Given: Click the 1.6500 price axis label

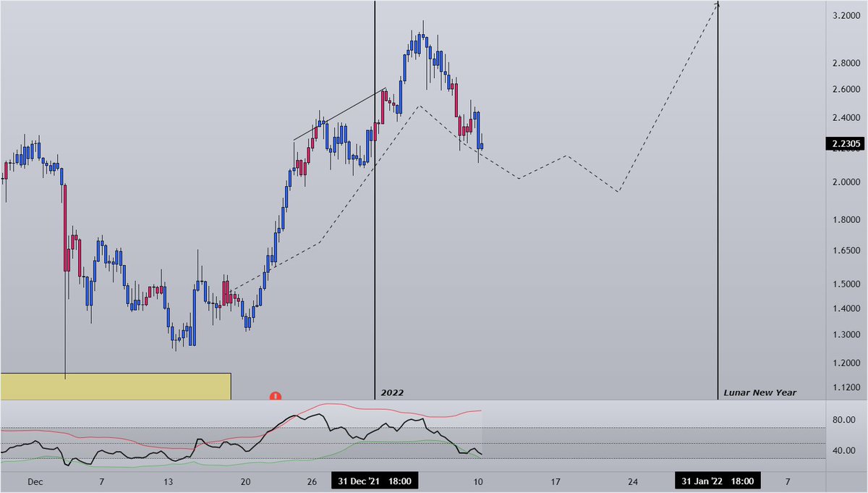Looking at the screenshot, I should pos(846,250).
